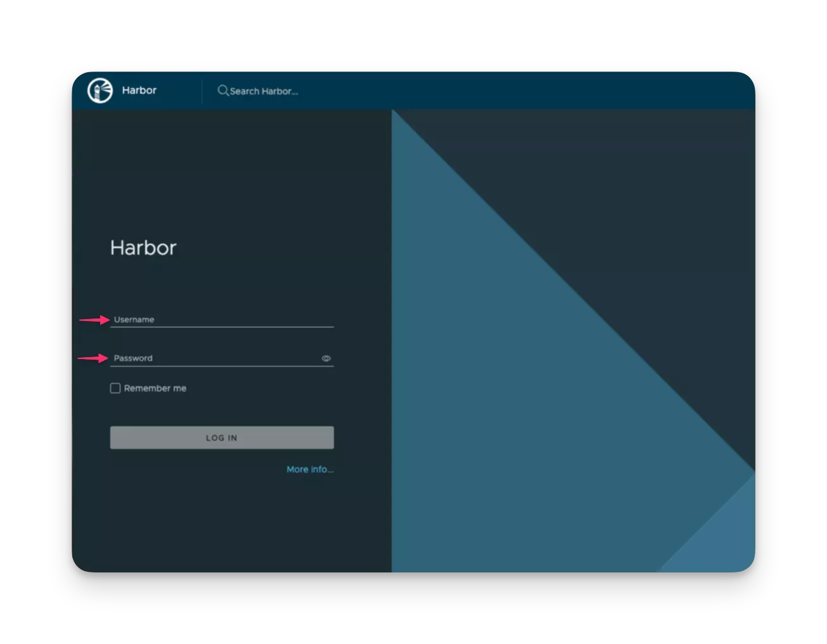Click the search bar placeholder text

[x=264, y=91]
